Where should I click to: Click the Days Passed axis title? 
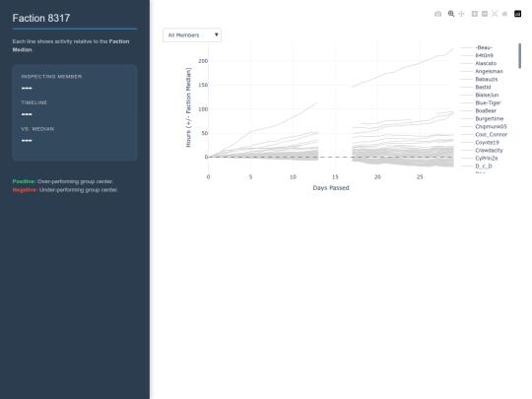coord(331,188)
